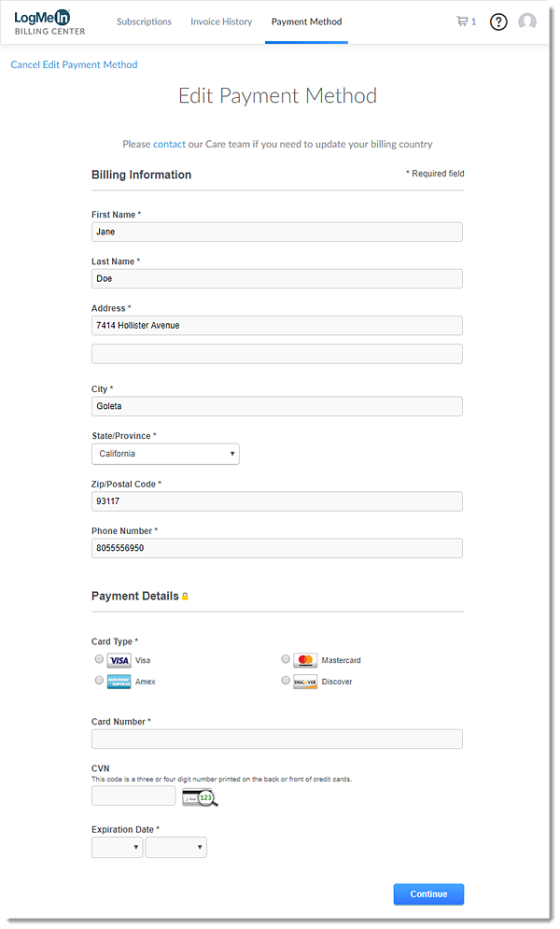Click the LogMeIn Billing Center logo

[x=50, y=22]
